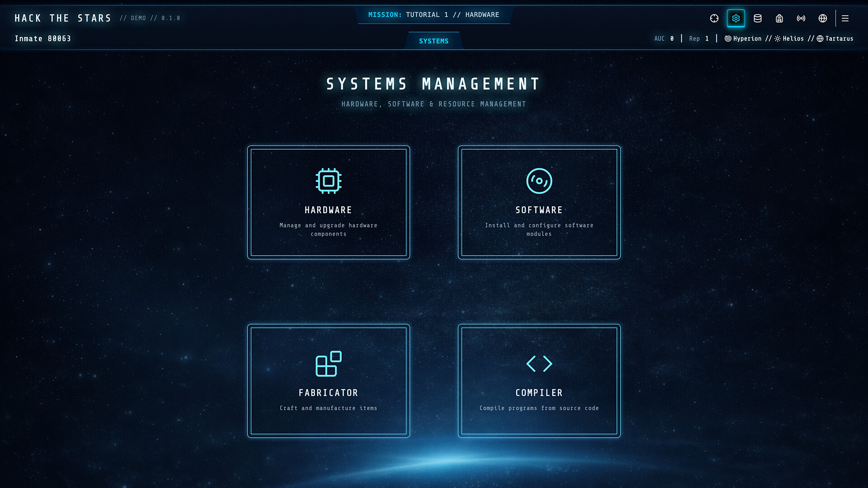This screenshot has height=488, width=868.
Task: Open the Hardware management panel
Action: 328,202
